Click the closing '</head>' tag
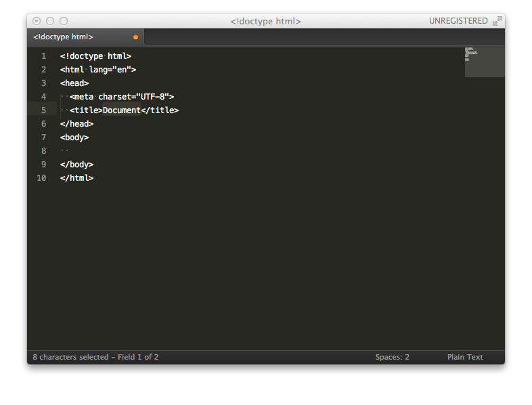 76,124
